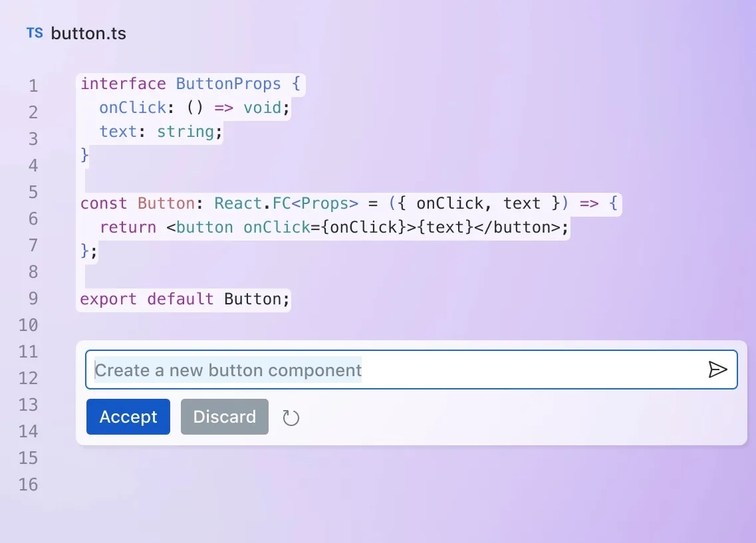The height and width of the screenshot is (543, 756).
Task: Click the regenerate circular arrow icon
Action: click(291, 417)
